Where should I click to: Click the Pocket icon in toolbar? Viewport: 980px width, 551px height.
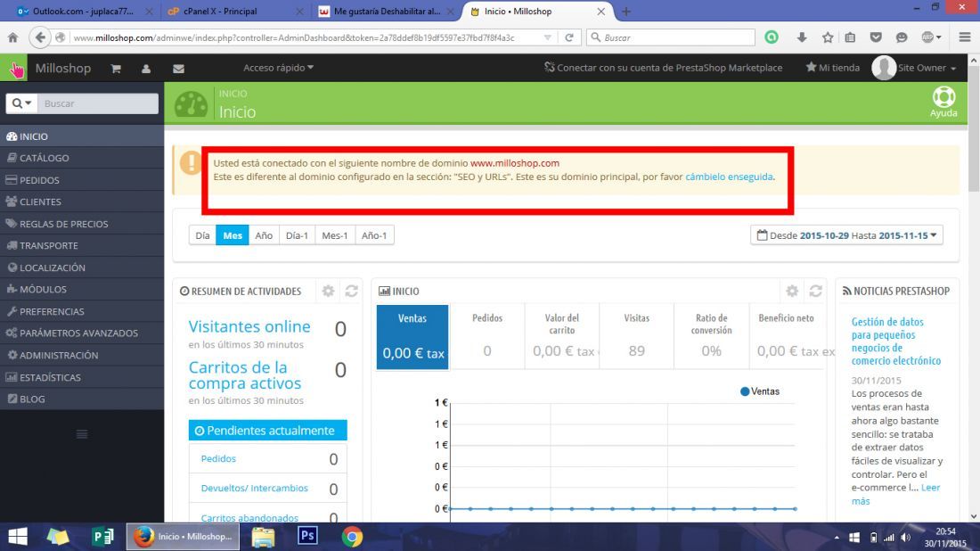(876, 37)
